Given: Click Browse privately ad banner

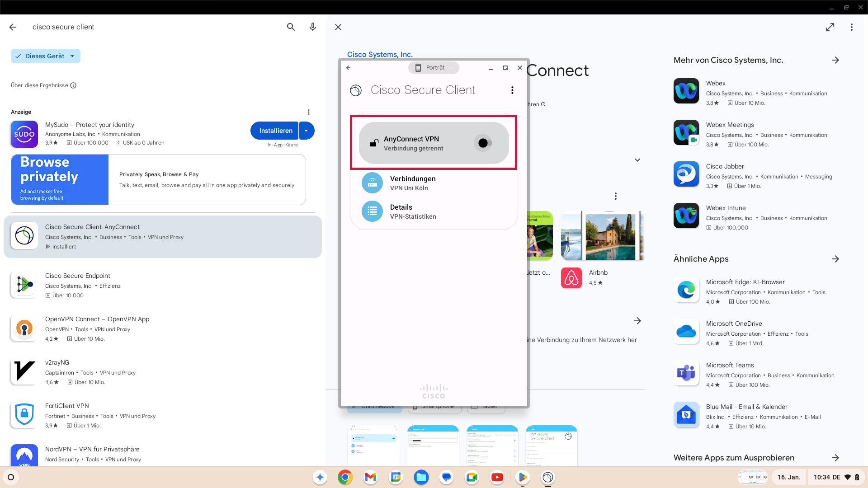Looking at the screenshot, I should [158, 179].
